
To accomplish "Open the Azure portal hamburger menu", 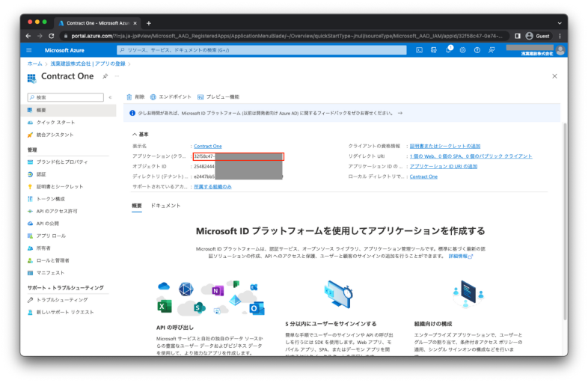I will (29, 50).
